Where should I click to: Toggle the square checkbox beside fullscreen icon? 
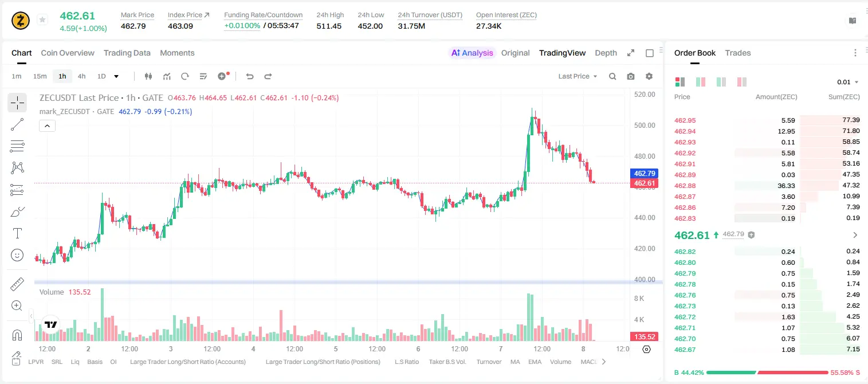tap(650, 53)
